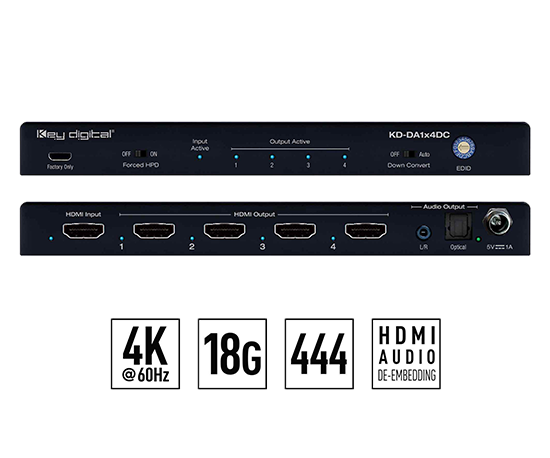Click the Input Active LED indicator

200,157
